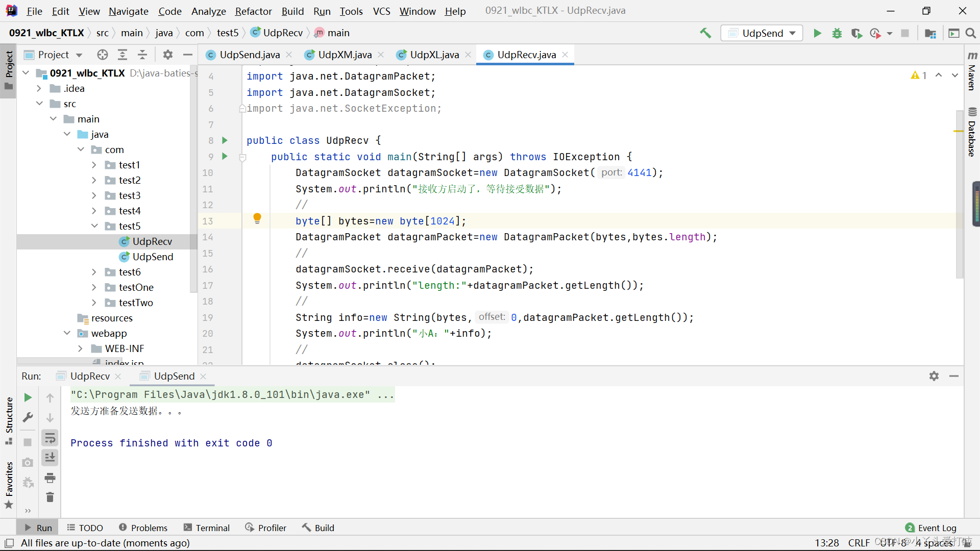Screen dimensions: 980x551
Task: Open the Problems tool window
Action: click(x=143, y=528)
